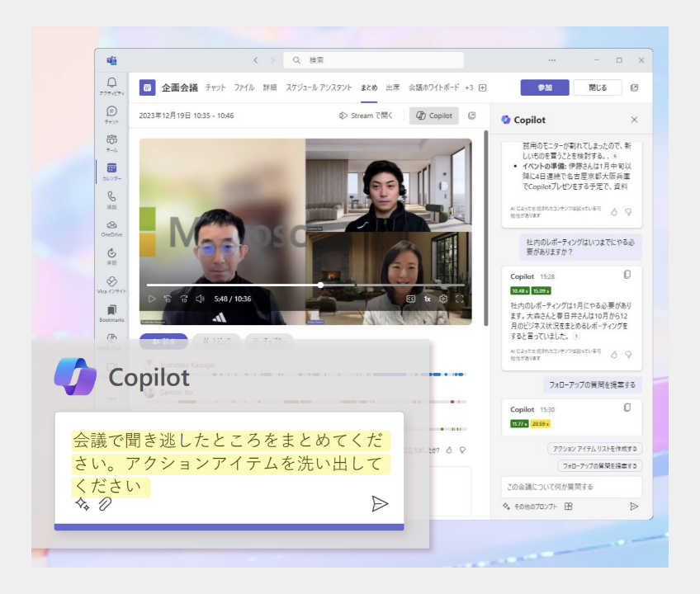
Task: Open the Activity feed in the Teams sidebar
Action: click(111, 86)
